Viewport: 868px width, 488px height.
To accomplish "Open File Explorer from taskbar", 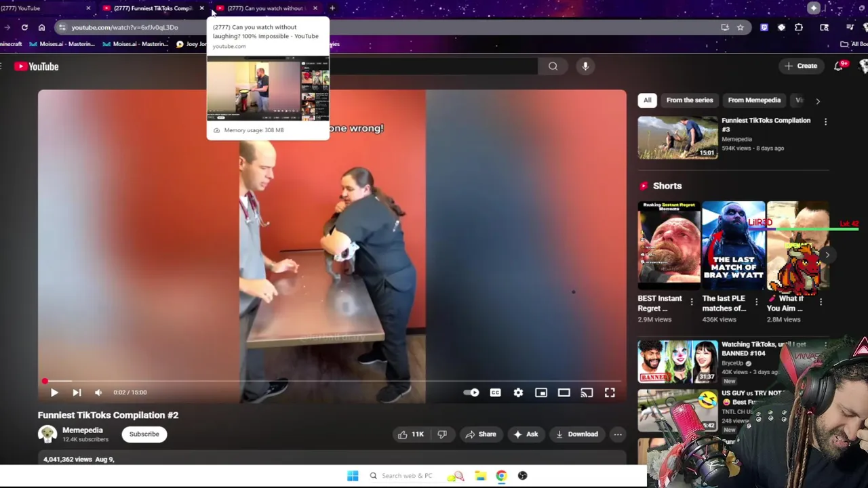I will tap(480, 476).
